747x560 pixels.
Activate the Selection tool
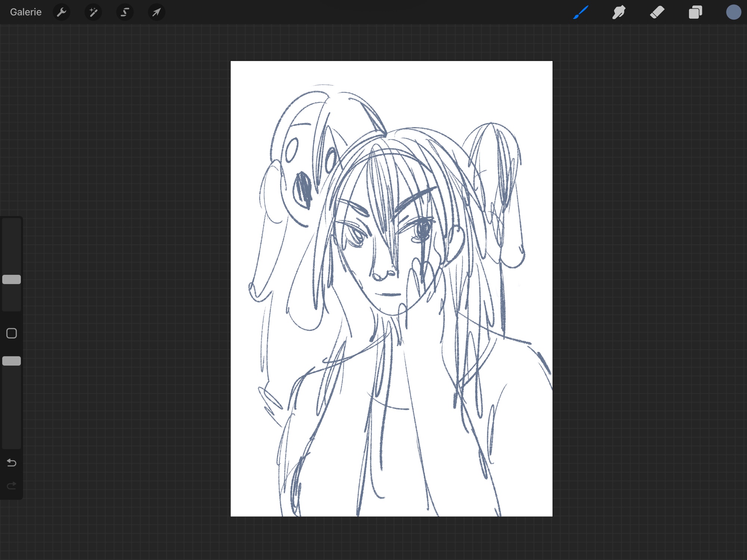[125, 12]
